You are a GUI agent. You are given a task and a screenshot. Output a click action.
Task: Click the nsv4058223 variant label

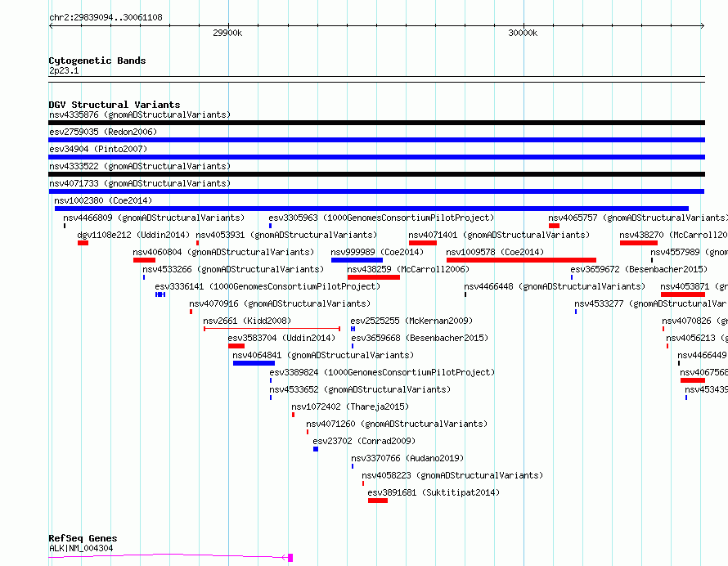(x=452, y=475)
